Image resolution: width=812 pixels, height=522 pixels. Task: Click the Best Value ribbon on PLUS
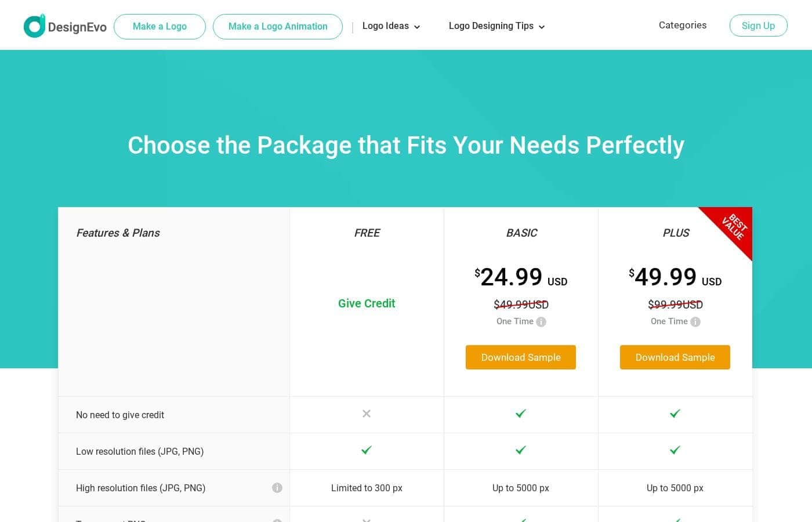(733, 227)
